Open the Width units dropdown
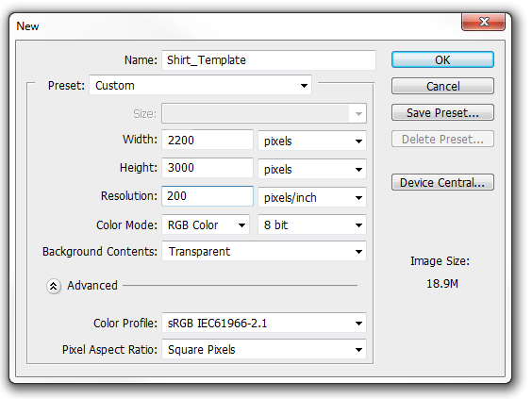 click(312, 141)
